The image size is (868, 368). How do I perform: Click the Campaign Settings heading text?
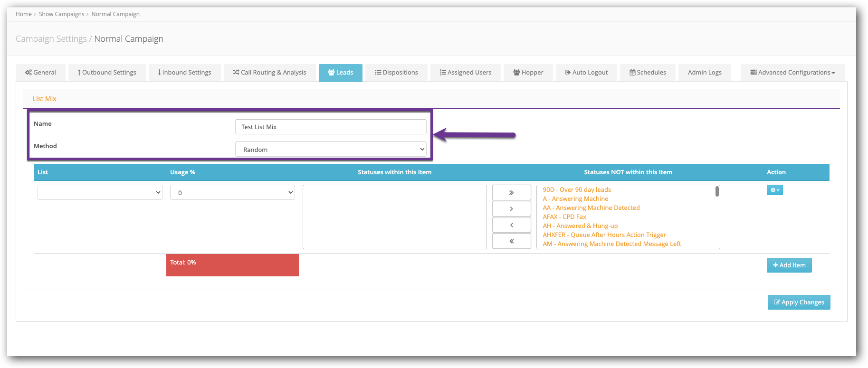point(51,39)
